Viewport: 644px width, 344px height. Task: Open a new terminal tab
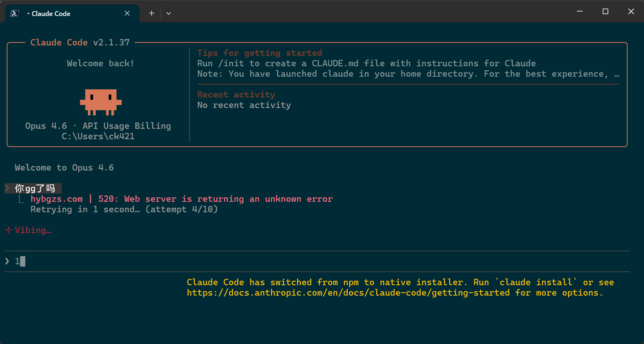(x=152, y=13)
